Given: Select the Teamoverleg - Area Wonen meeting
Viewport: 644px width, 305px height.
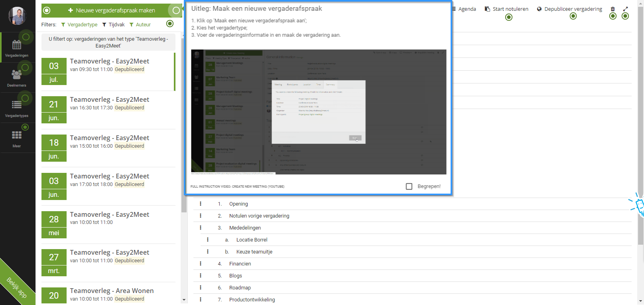Looking at the screenshot, I should coord(108,294).
